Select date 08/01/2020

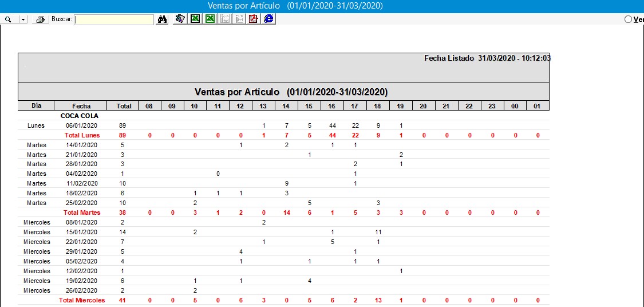tap(82, 222)
